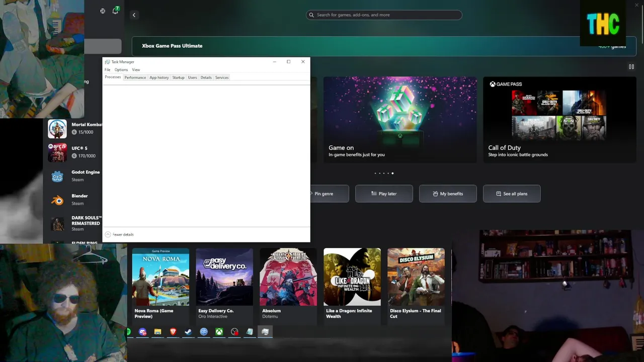Open Mortal Kombat in the Xbox sidebar
The width and height of the screenshot is (644, 362).
click(75, 129)
